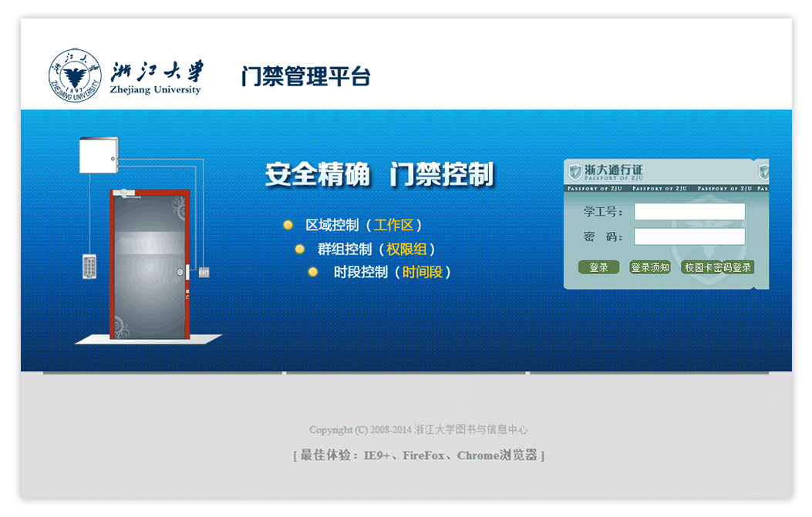Open the 登录须知 login notice
The width and height of the screenshot is (812, 517).
(x=649, y=267)
